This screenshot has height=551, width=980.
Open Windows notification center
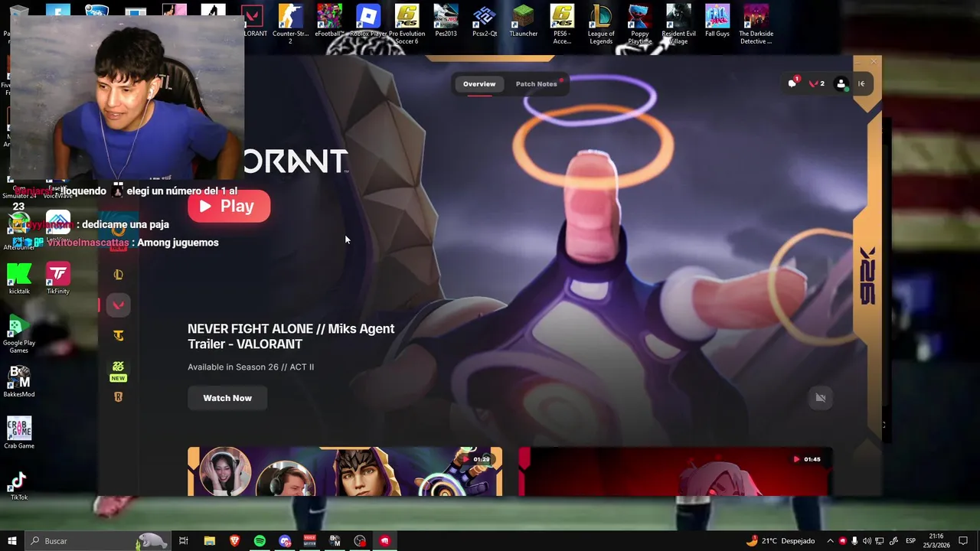coord(963,541)
